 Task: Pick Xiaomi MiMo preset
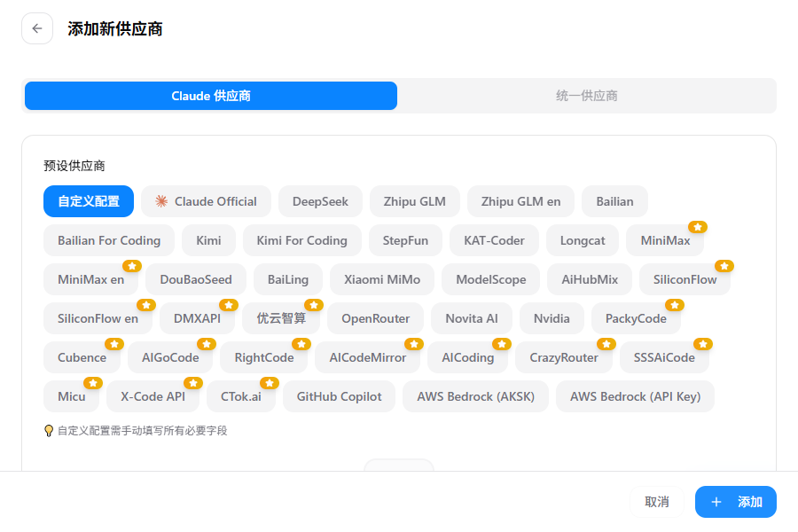(x=382, y=279)
